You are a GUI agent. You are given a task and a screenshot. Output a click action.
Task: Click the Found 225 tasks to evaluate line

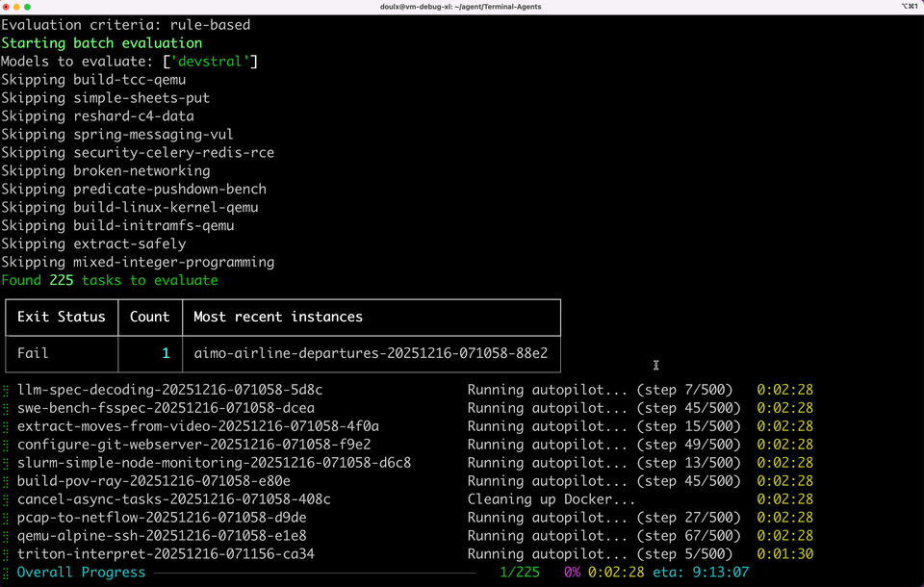pyautogui.click(x=110, y=280)
